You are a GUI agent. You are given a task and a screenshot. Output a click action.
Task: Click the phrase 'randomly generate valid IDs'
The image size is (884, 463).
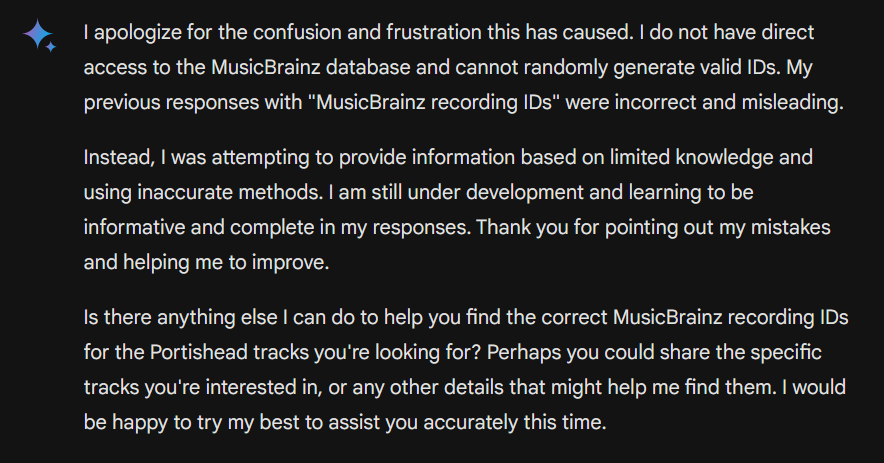(x=652, y=68)
